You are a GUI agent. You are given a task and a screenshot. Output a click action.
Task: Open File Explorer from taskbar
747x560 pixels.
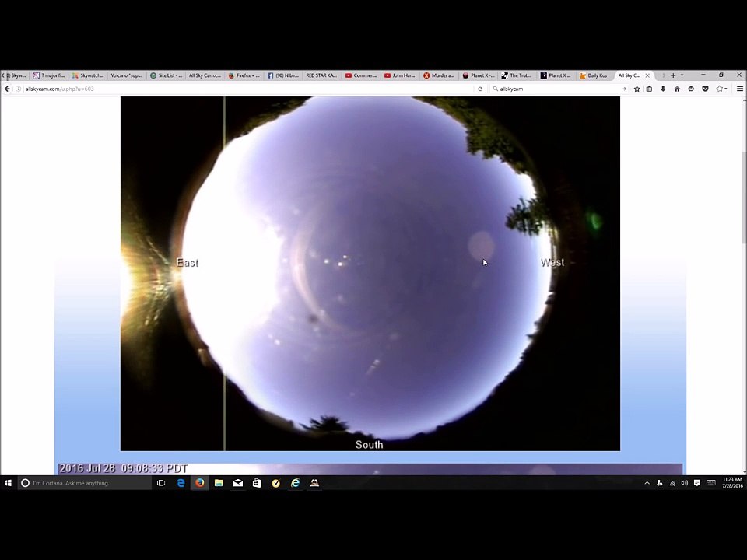tap(219, 483)
